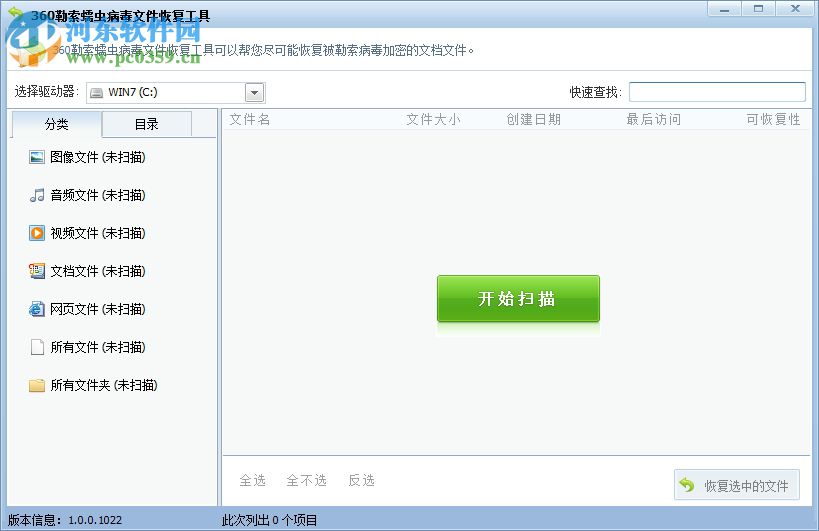Switch to the 目录 tab
The height and width of the screenshot is (531, 819).
[x=147, y=124]
